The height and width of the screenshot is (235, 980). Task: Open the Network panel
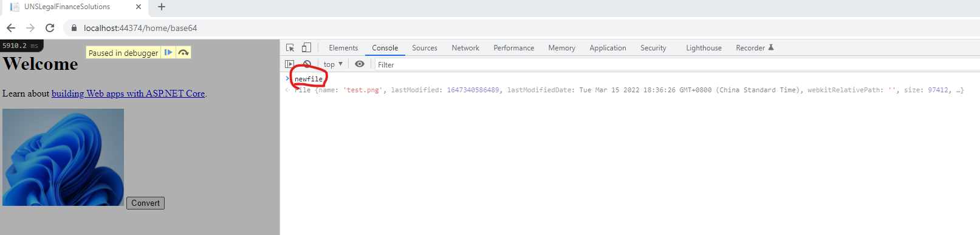[x=465, y=48]
